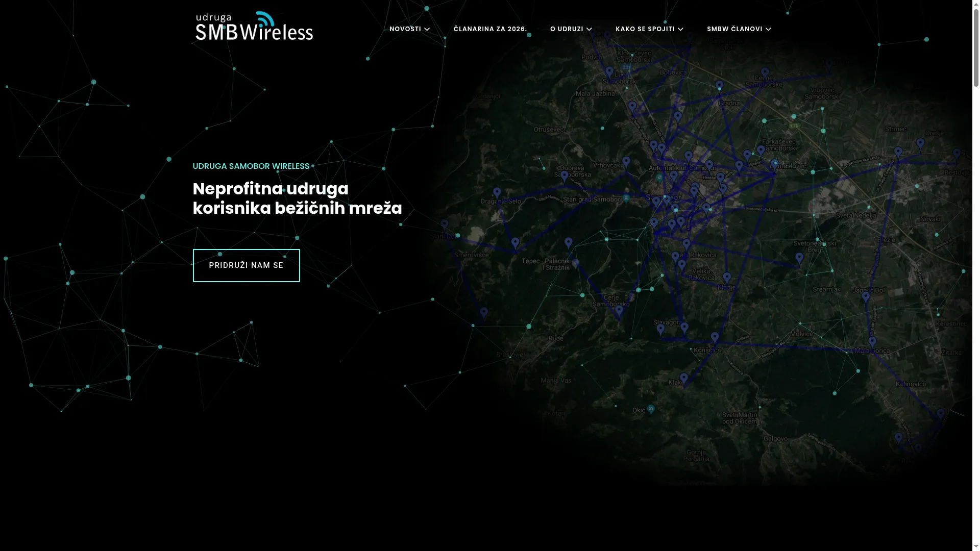980x551 pixels.
Task: Open ČLANARINA ZA 2026. page
Action: (490, 29)
